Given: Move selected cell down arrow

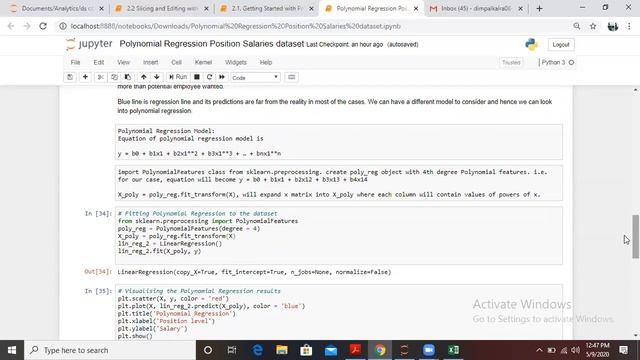Looking at the screenshot, I should click(x=157, y=77).
